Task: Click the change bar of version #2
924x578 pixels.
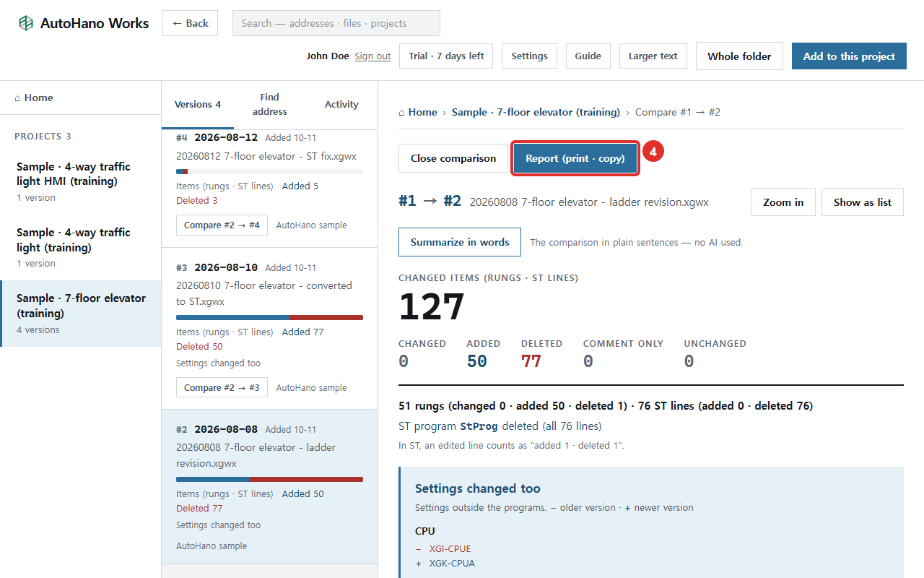Action: pyautogui.click(x=269, y=479)
